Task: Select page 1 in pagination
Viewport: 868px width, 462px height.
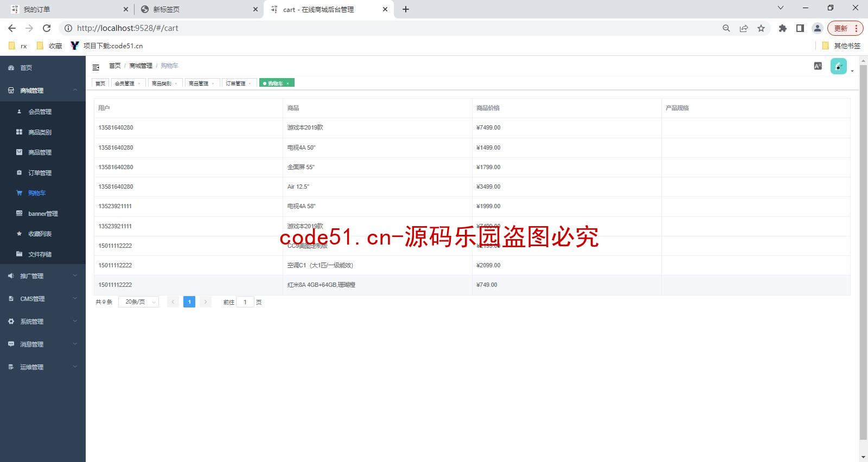Action: [x=189, y=302]
